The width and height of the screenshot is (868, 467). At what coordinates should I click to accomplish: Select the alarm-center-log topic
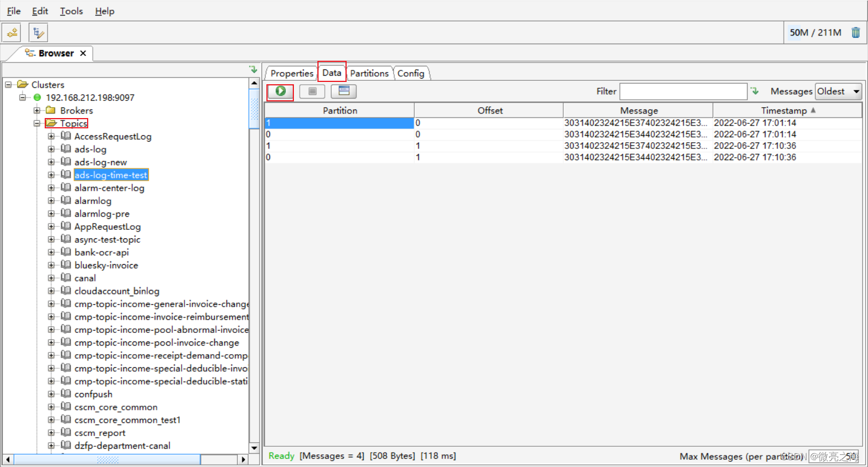[x=109, y=188]
